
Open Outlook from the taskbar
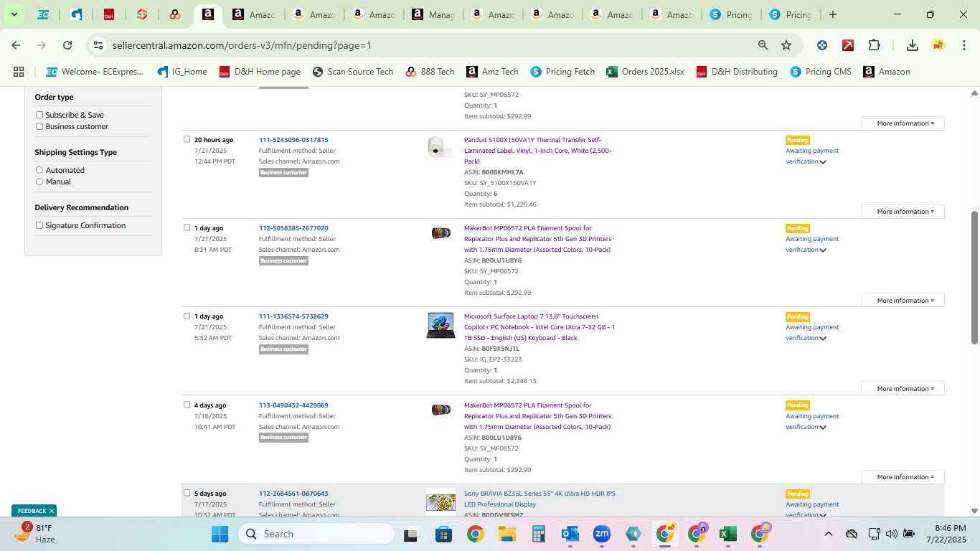570,534
